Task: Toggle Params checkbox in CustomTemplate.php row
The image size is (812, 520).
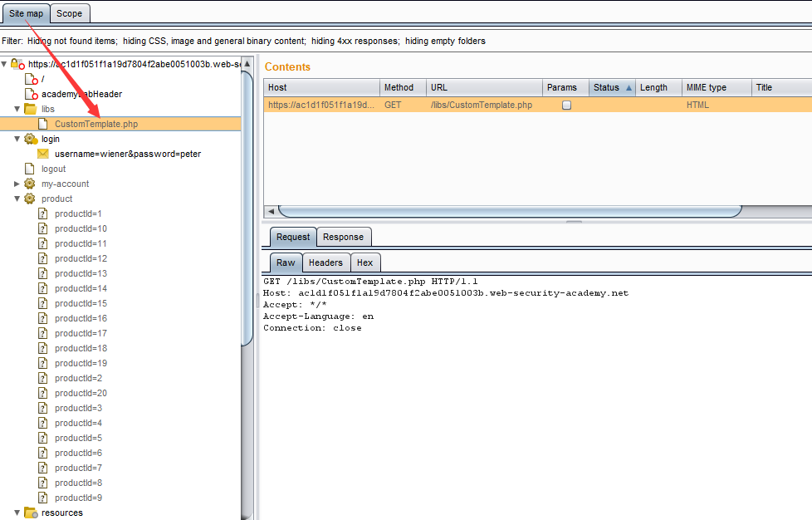Action: [566, 105]
